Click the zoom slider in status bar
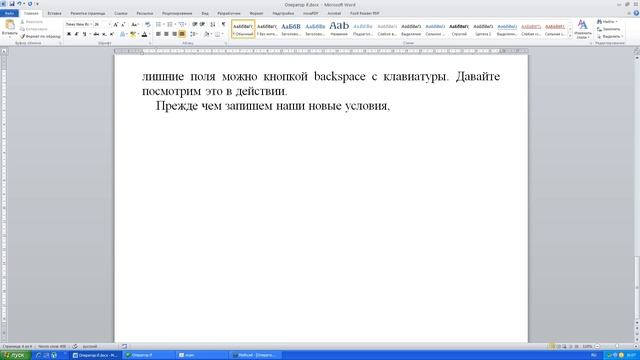Screen dimensions: 640x360 (x=616, y=346)
